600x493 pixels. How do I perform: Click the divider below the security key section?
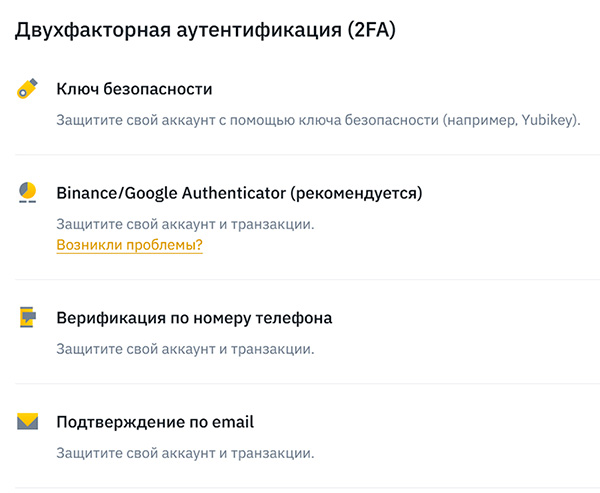(300, 155)
